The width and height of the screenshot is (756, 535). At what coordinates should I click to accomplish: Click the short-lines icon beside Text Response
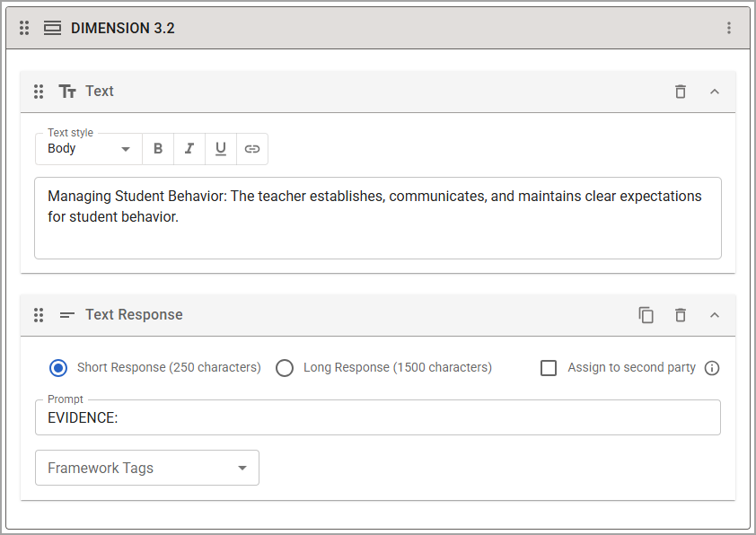67,315
